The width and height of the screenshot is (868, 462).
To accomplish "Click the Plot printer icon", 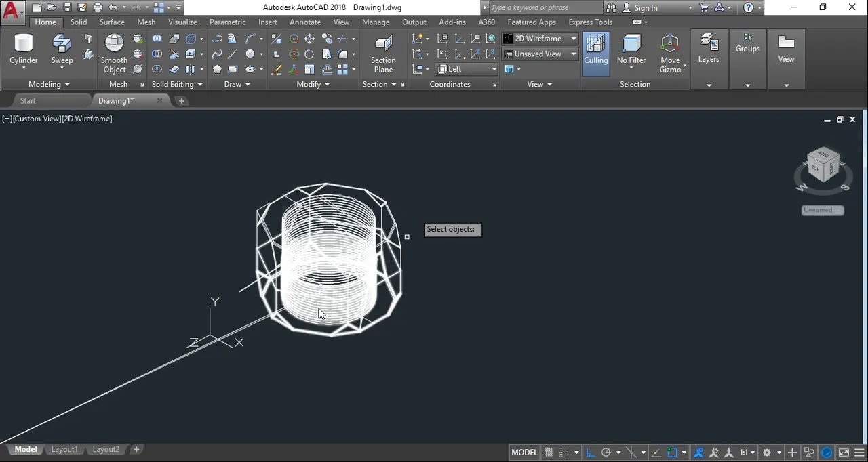I will coord(98,7).
